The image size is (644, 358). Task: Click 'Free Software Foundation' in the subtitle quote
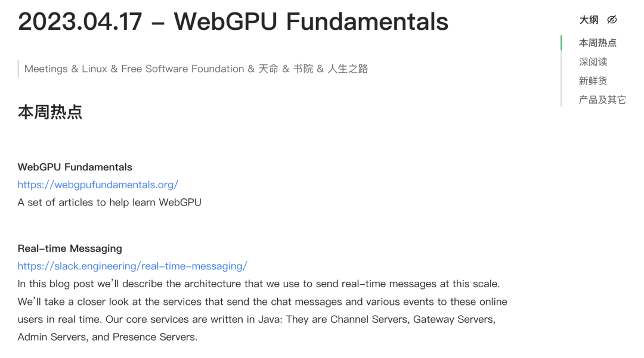pyautogui.click(x=182, y=69)
